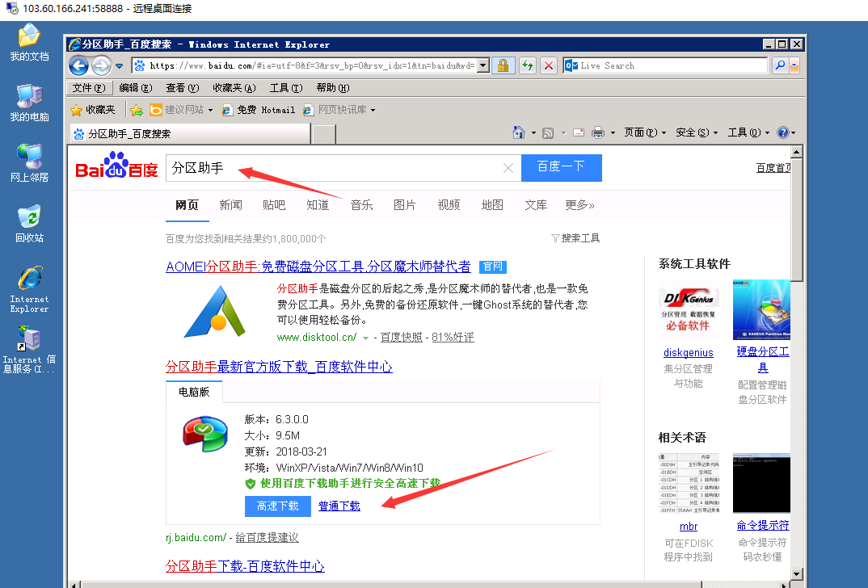Click the address bar URL field
The height and width of the screenshot is (588, 868).
coord(305,65)
